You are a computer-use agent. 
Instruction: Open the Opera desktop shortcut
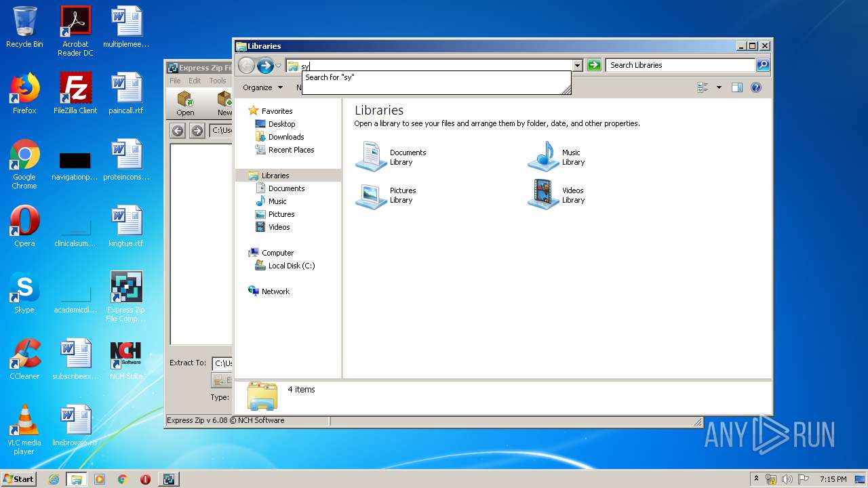pos(24,226)
